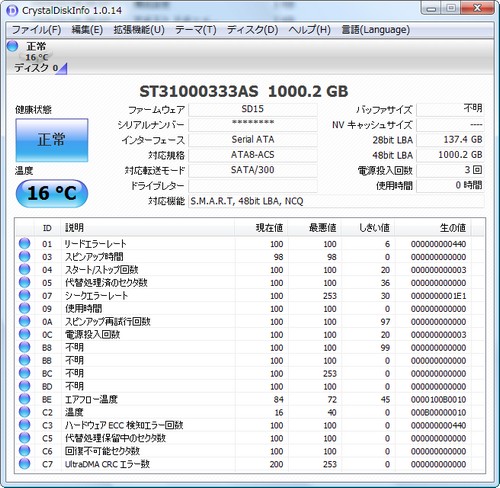Click raw value 0000100B0010

[438, 400]
